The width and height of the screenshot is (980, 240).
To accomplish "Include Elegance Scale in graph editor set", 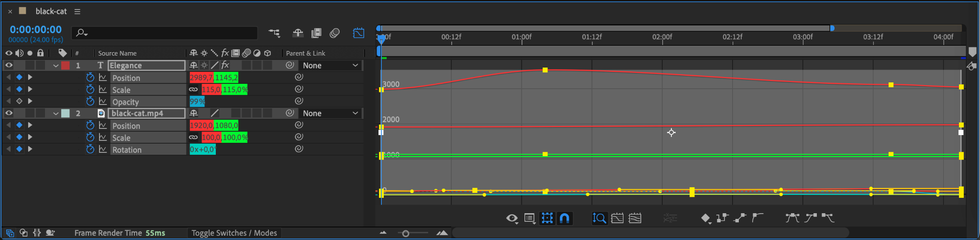I will click(102, 89).
